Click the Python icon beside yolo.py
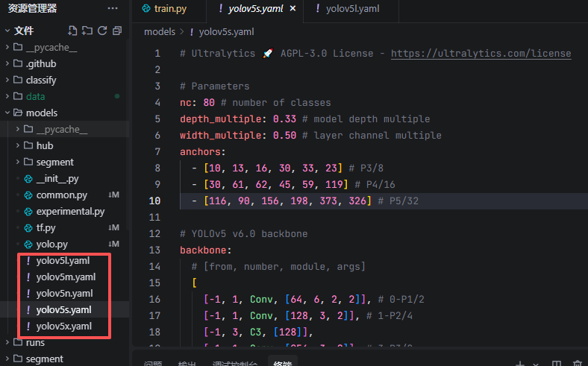The width and height of the screenshot is (588, 366). click(x=28, y=244)
